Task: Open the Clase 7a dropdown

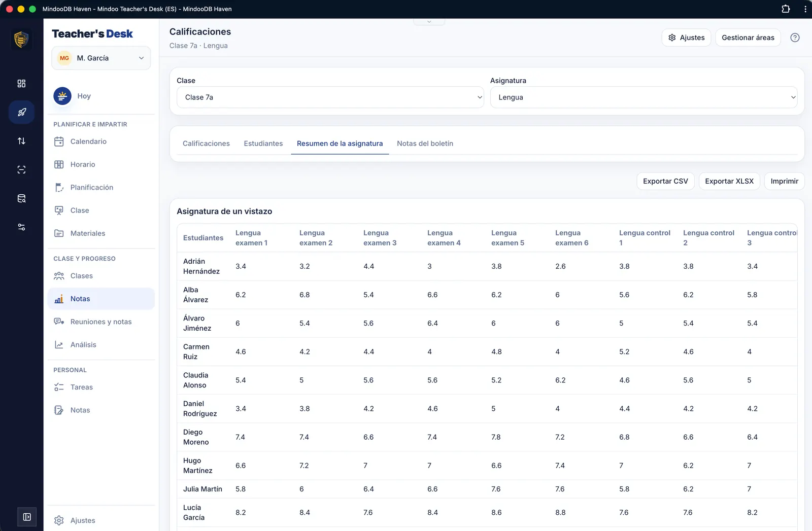Action: tap(330, 97)
